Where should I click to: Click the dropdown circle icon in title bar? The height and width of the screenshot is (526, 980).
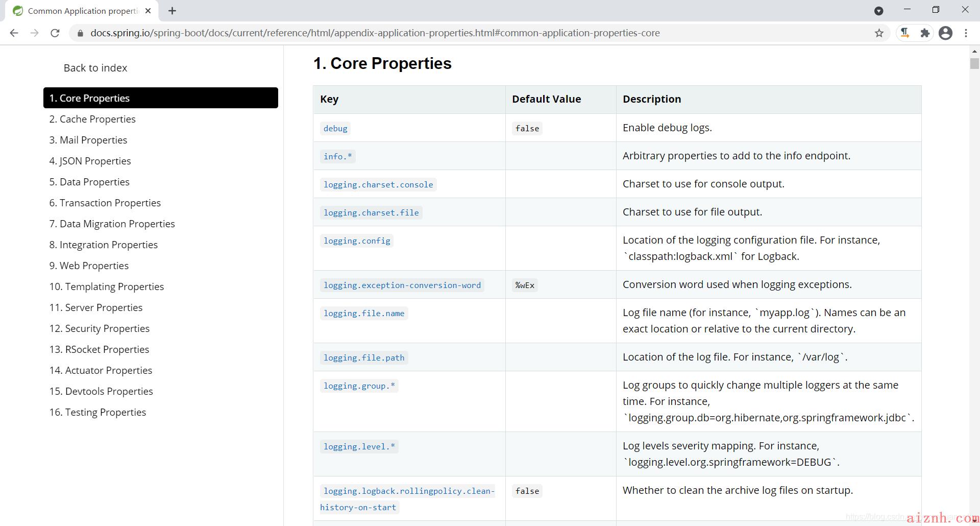click(878, 11)
